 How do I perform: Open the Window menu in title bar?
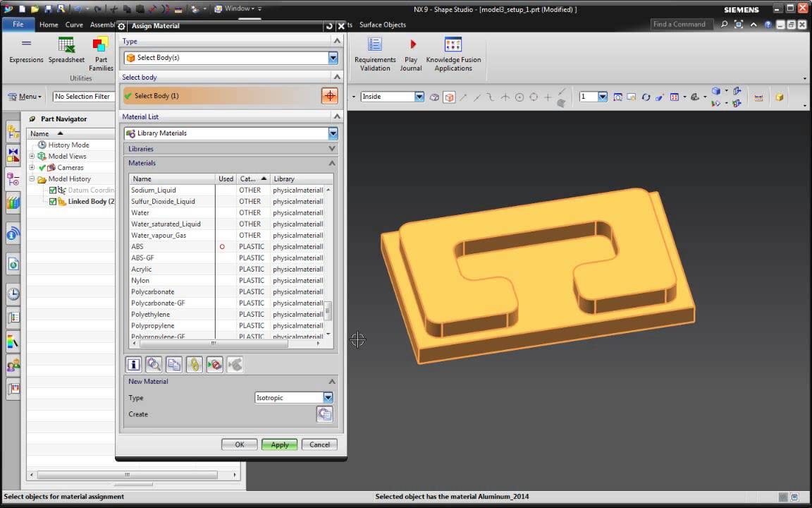(235, 8)
